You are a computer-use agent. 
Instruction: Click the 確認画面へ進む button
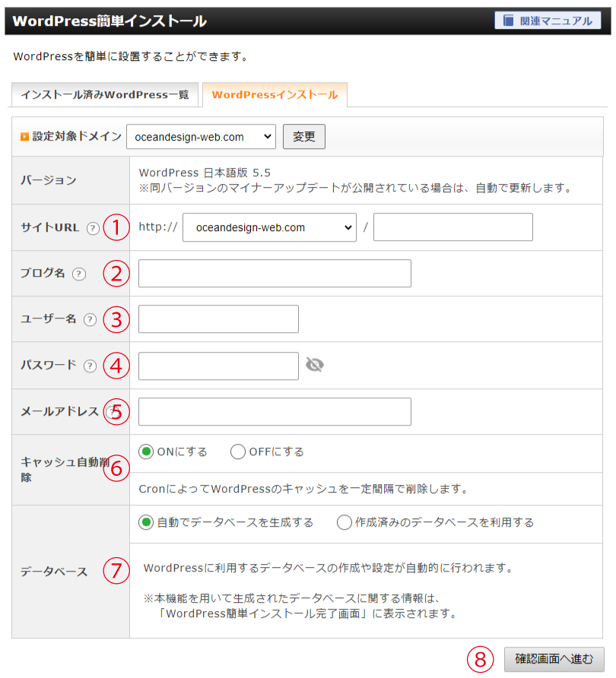click(554, 659)
